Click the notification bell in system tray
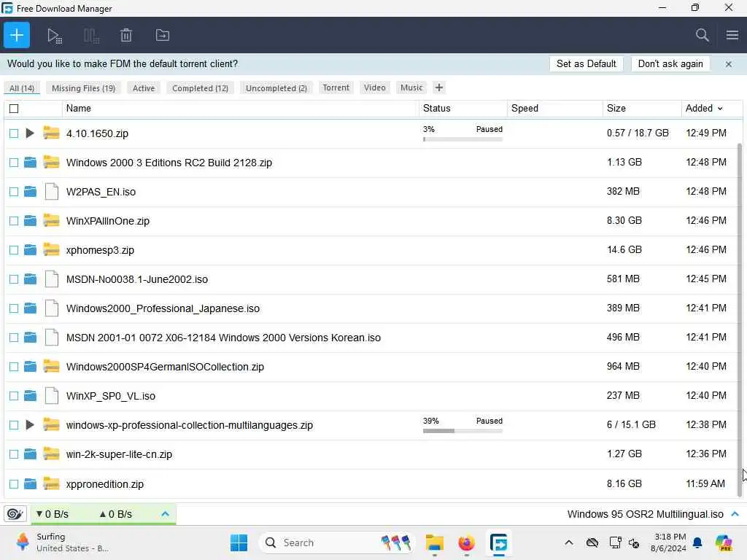 coord(697,542)
